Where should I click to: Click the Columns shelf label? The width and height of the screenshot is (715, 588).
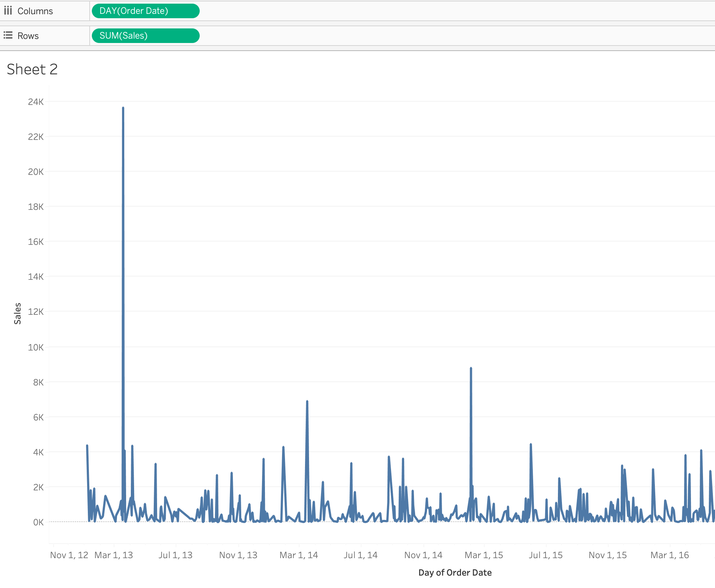35,11
